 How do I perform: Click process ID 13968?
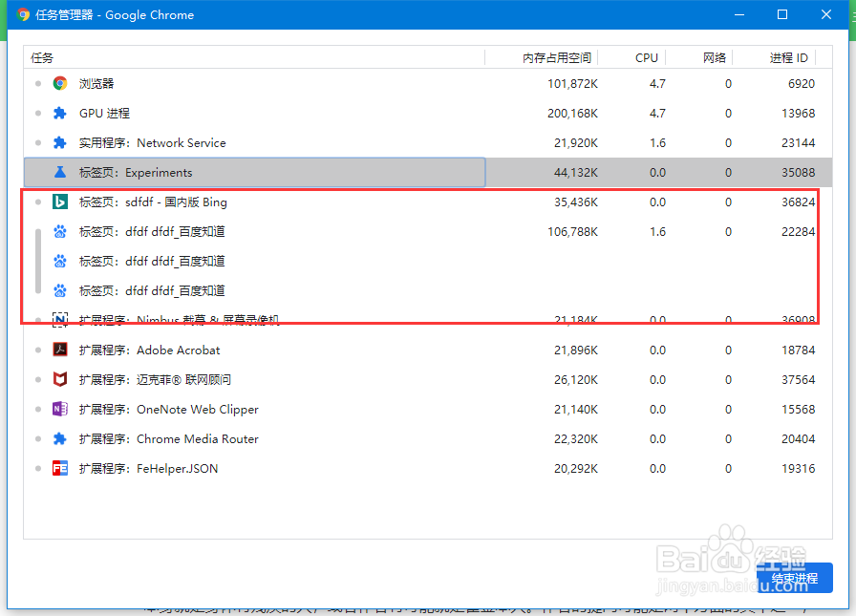(x=798, y=113)
